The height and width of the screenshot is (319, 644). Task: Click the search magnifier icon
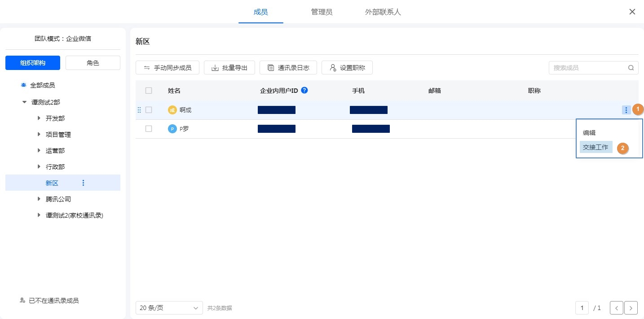click(631, 68)
